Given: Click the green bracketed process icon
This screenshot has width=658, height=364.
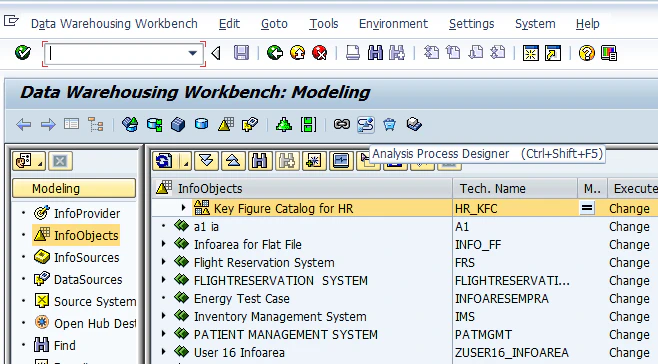Looking at the screenshot, I should 308,125.
